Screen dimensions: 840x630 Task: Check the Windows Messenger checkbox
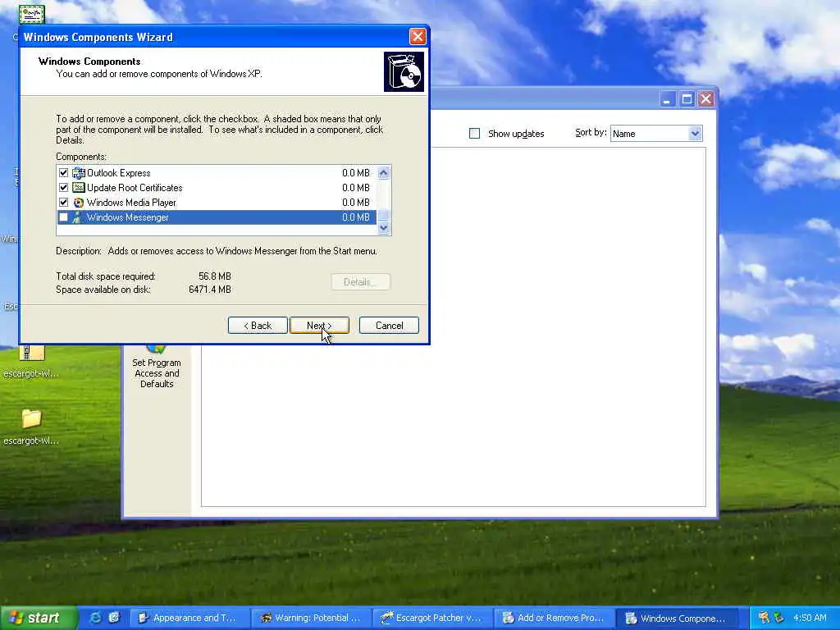[x=64, y=217]
